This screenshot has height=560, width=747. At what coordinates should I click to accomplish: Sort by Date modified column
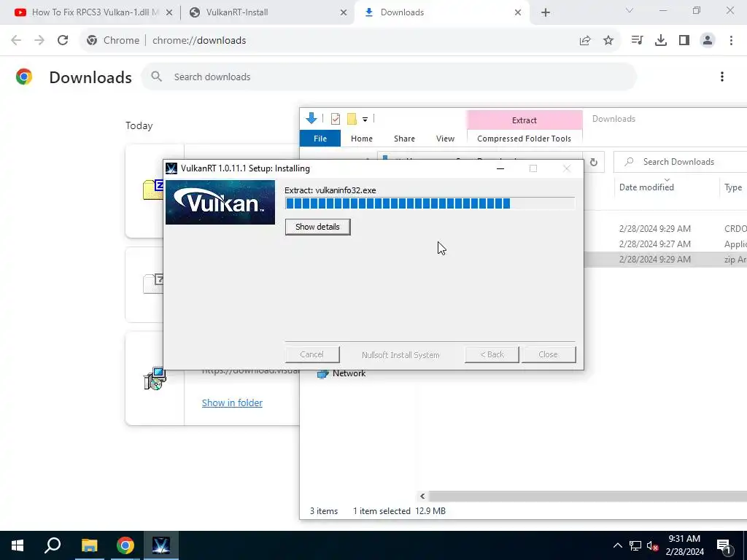point(646,187)
